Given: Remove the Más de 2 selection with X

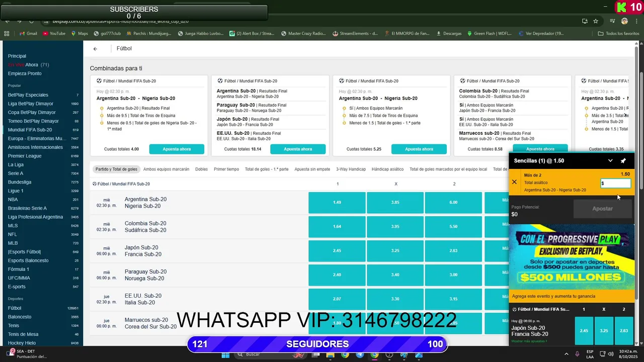Looking at the screenshot, I should point(514,182).
